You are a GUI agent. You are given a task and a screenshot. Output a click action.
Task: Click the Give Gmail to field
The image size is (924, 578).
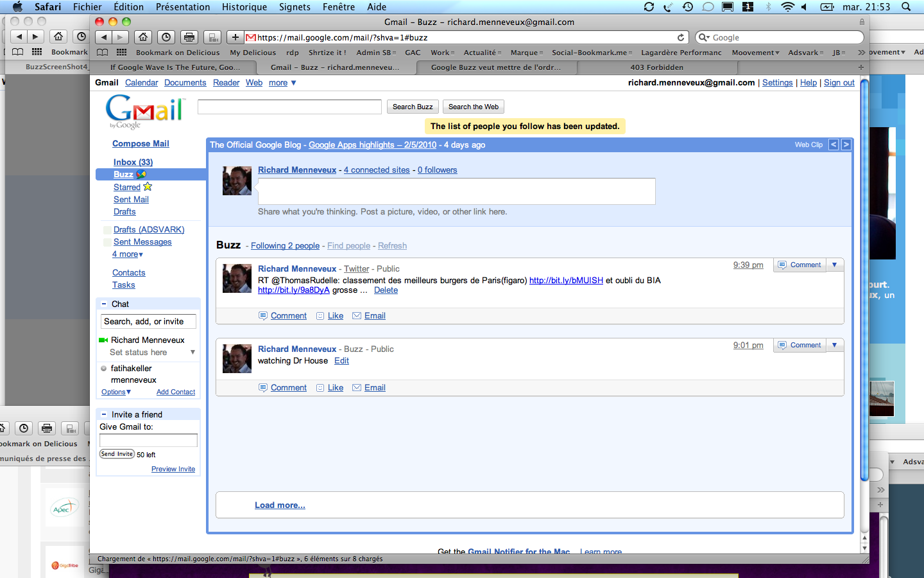point(148,440)
